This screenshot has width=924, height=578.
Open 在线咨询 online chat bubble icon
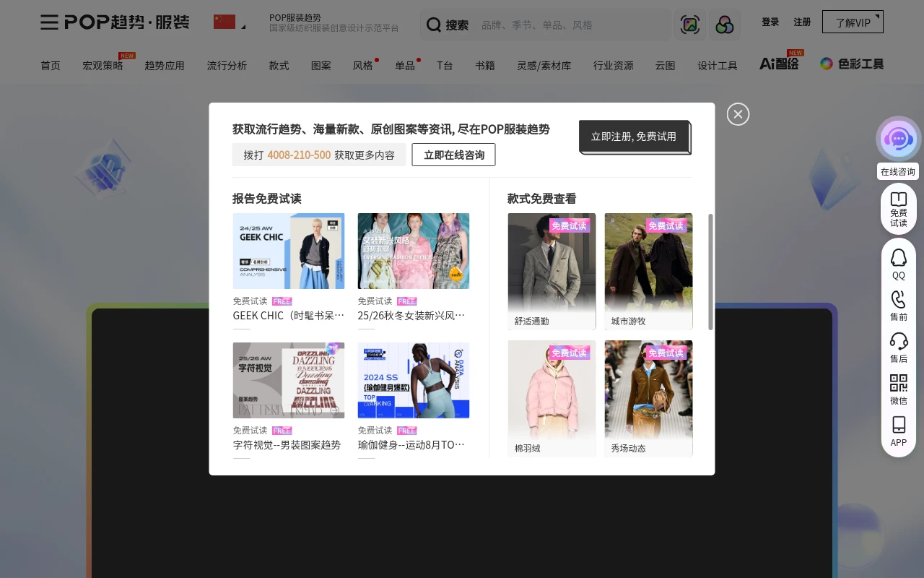[898, 138]
